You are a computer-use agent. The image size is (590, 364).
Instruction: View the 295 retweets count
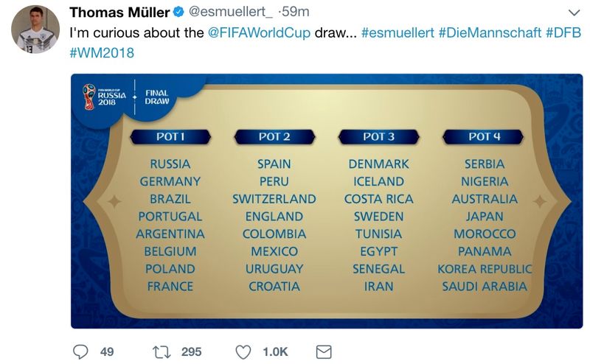click(192, 352)
